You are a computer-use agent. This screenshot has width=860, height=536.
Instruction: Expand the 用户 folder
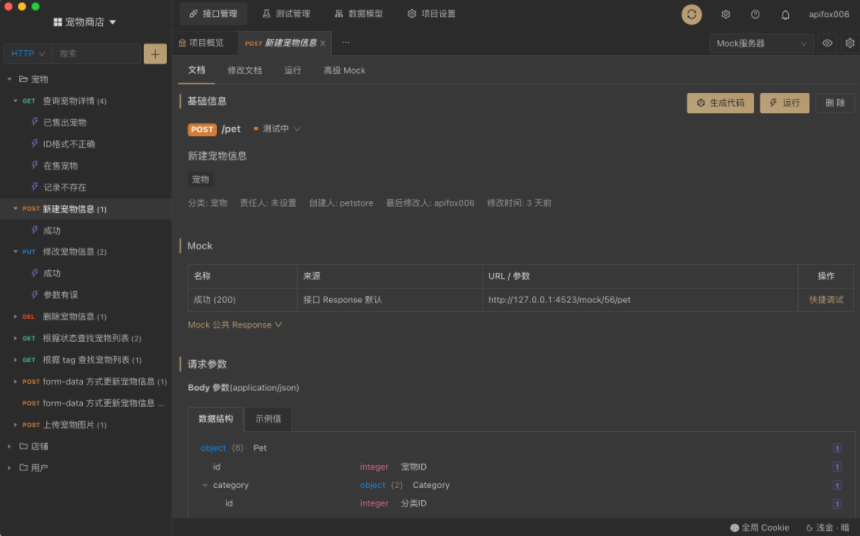click(x=9, y=467)
